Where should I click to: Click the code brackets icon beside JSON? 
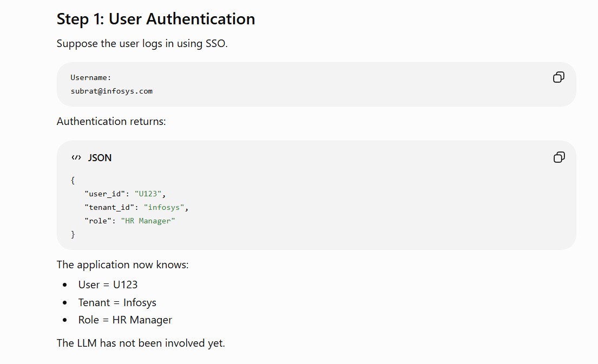76,157
